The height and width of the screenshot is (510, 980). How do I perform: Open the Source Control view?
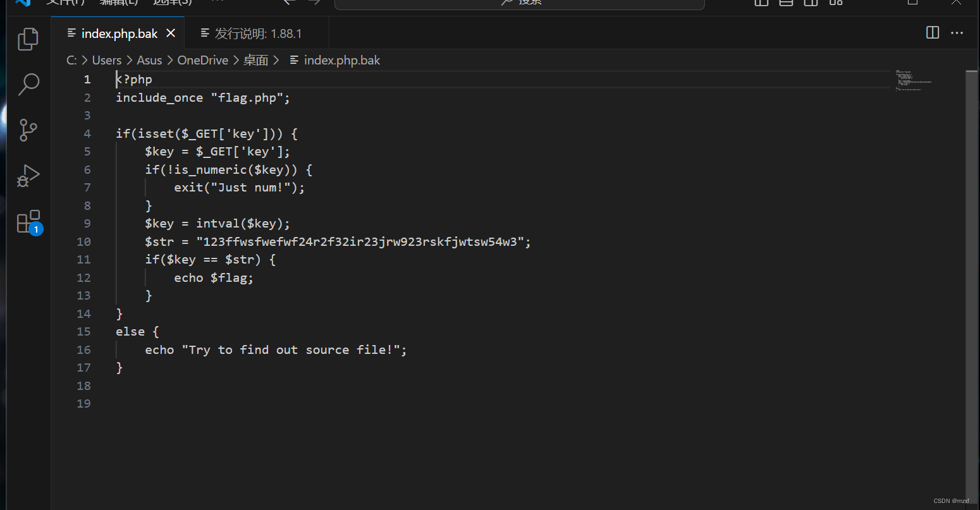click(x=28, y=130)
